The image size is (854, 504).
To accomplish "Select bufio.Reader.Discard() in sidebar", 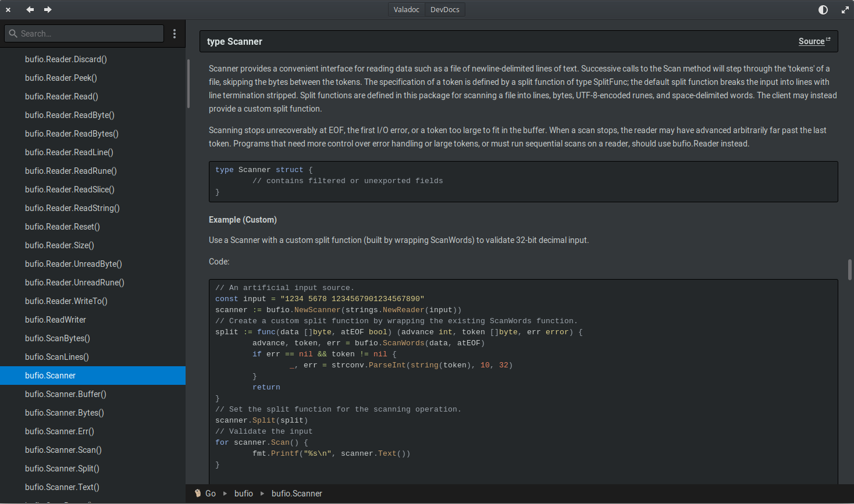I will click(93, 59).
